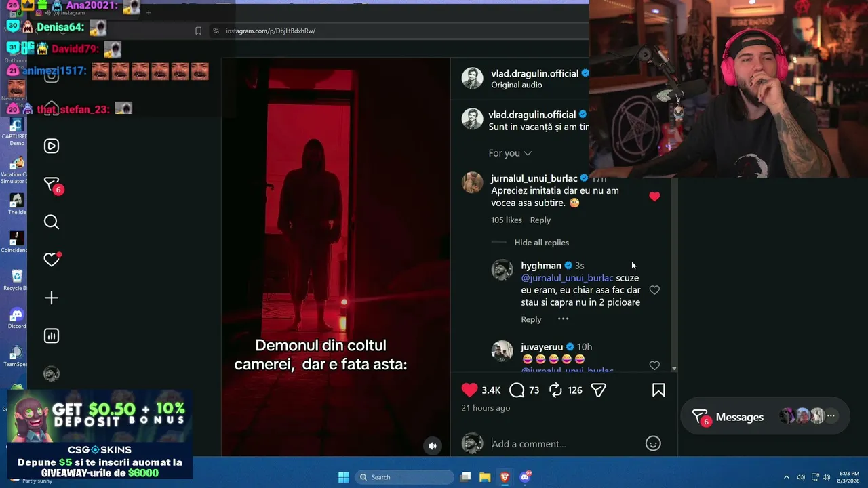Save the post with the bookmark icon
868x488 pixels.
pos(658,390)
